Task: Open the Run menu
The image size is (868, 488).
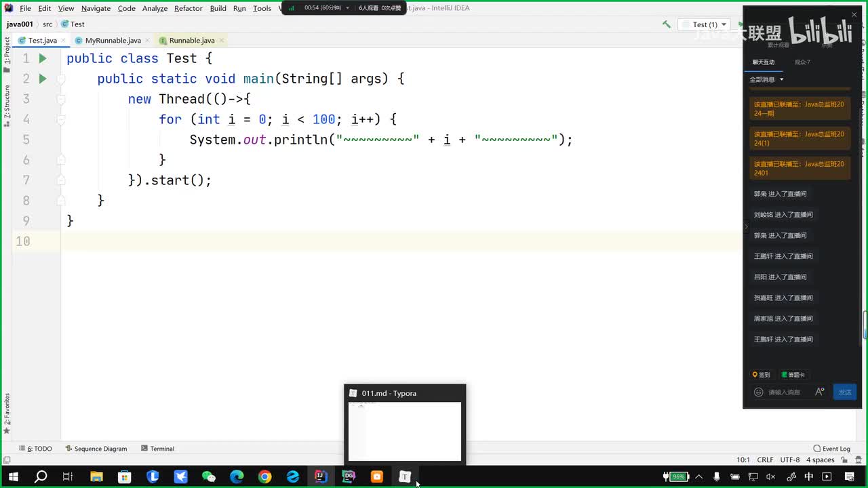Action: [239, 8]
